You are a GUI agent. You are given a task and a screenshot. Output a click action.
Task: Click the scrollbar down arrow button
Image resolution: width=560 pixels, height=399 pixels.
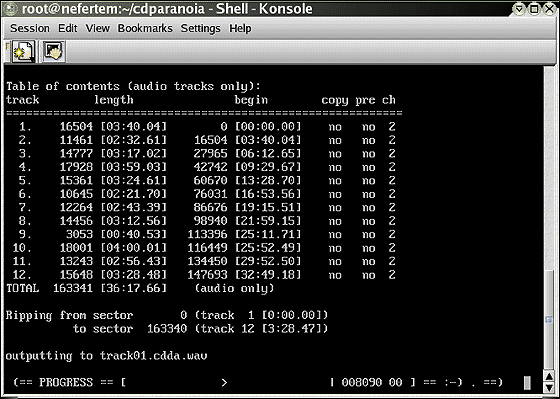(x=549, y=387)
